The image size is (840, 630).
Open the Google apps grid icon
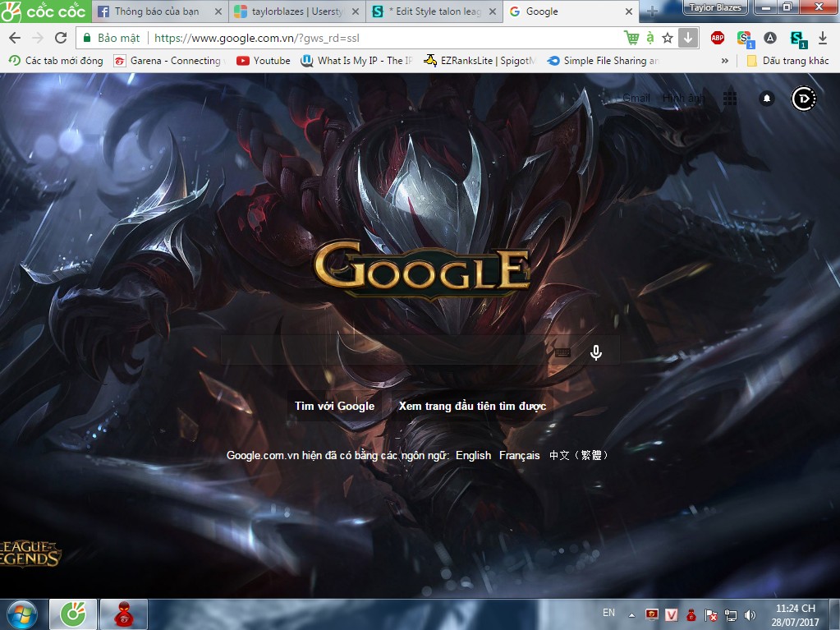[730, 99]
